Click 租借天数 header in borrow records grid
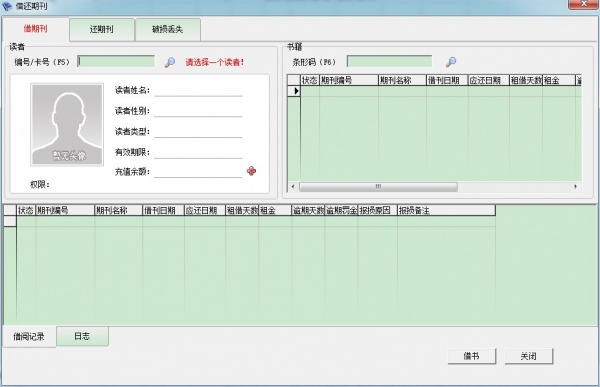The height and width of the screenshot is (387, 600). (242, 211)
